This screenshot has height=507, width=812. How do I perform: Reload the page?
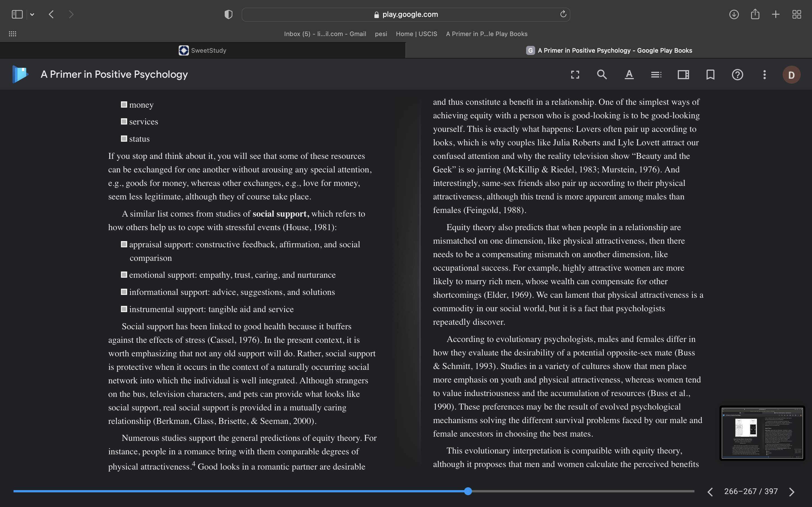[563, 14]
